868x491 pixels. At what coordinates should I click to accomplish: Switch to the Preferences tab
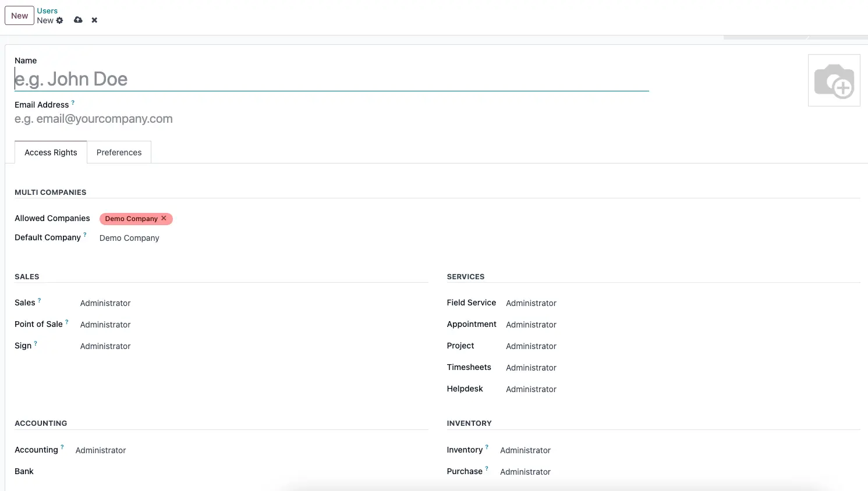click(119, 152)
